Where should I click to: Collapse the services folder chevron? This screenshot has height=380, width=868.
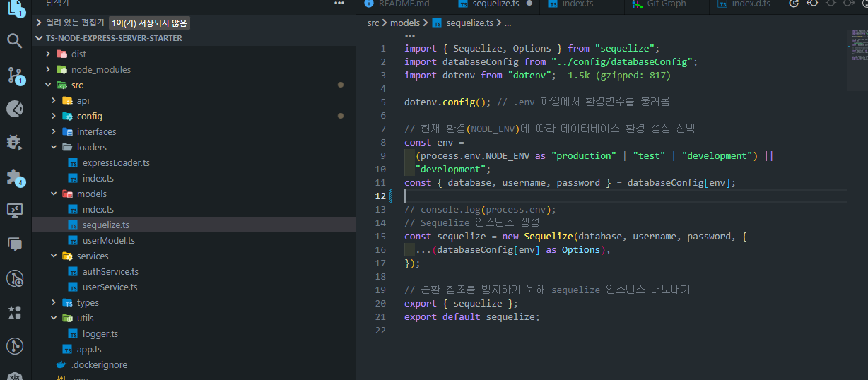[x=54, y=256]
